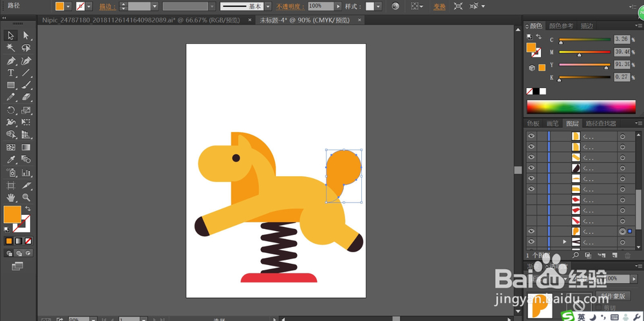Open the stroke color dropdown in control bar
This screenshot has height=321, width=644.
[89, 6]
